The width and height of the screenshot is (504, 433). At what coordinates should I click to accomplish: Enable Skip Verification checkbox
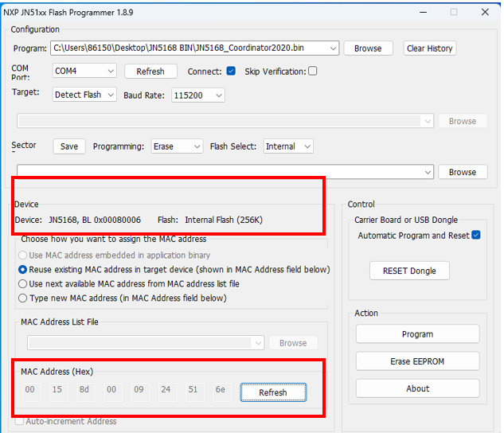coord(312,71)
